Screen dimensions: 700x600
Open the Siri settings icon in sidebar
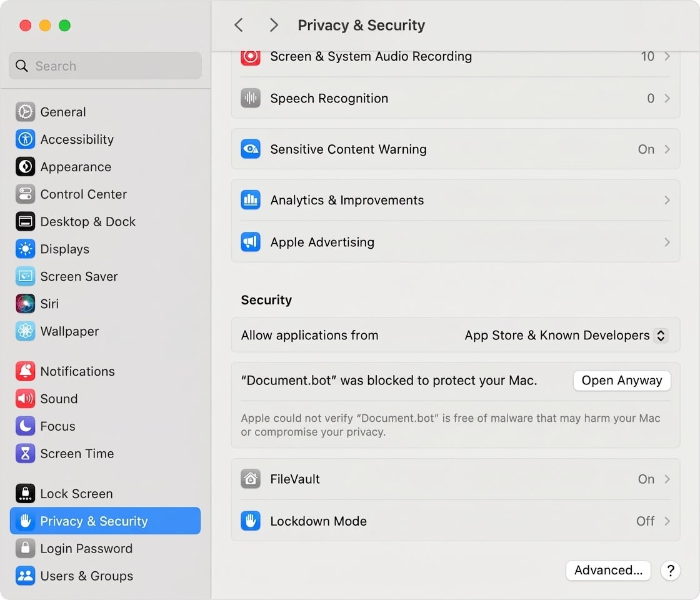pos(25,304)
